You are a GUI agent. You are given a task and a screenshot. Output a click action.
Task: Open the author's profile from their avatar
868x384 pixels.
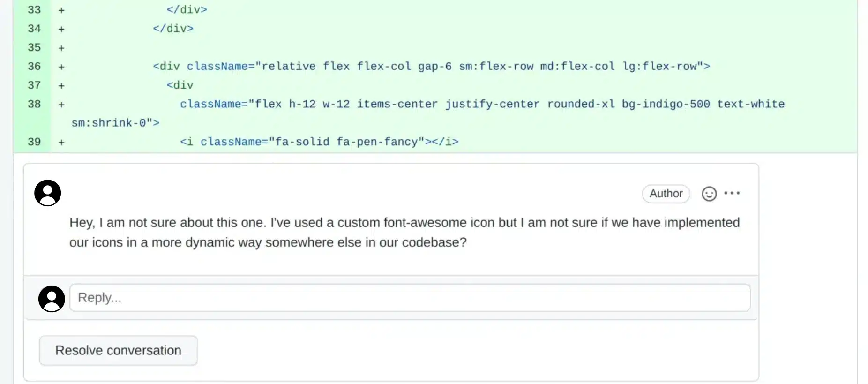[47, 193]
